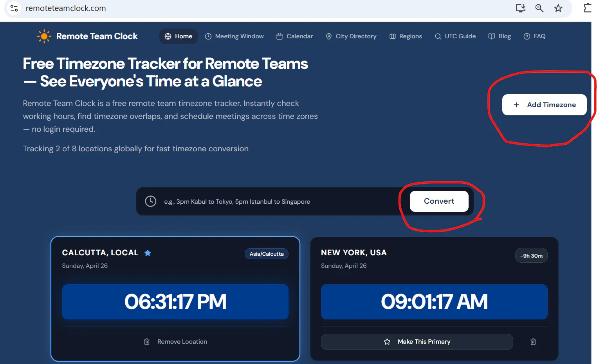Click the clock icon in the converter bar
The width and height of the screenshot is (597, 364).
coord(151,201)
